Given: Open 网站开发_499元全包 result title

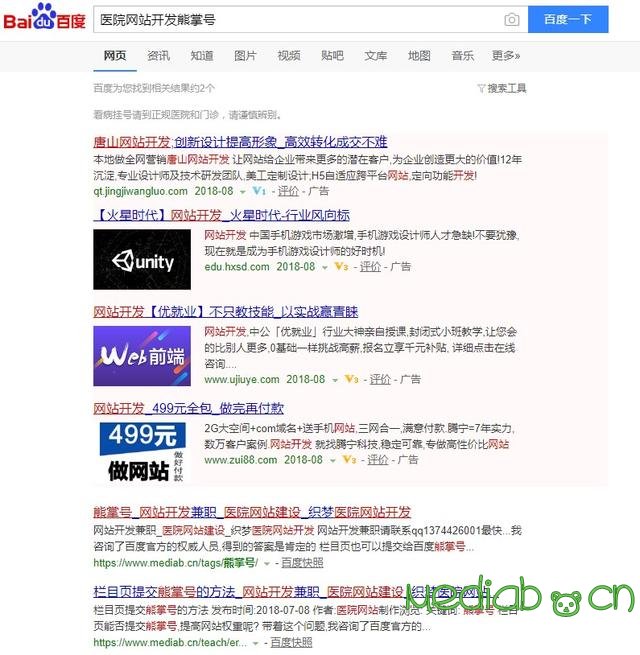Looking at the screenshot, I should [x=188, y=408].
